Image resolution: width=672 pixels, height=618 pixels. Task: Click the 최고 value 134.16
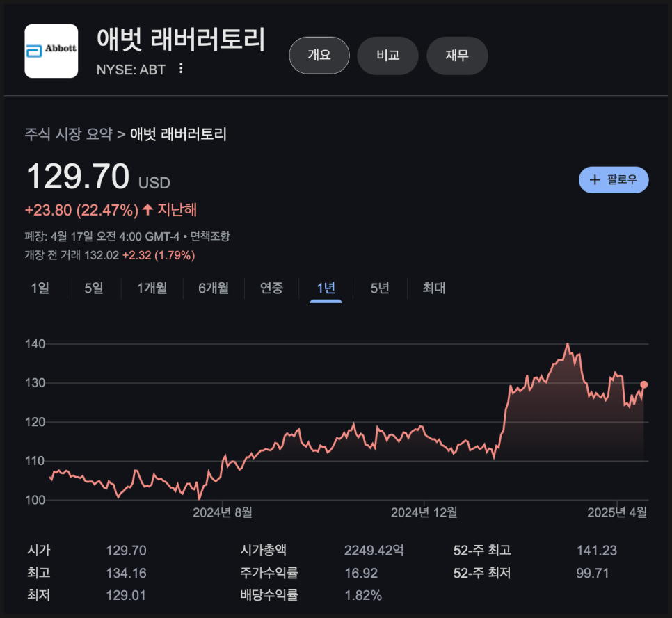coord(126,574)
